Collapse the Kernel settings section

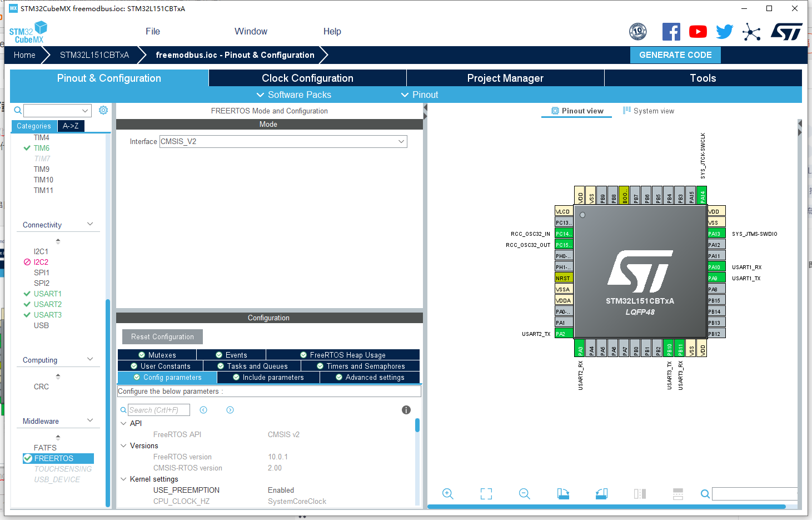[x=124, y=479]
